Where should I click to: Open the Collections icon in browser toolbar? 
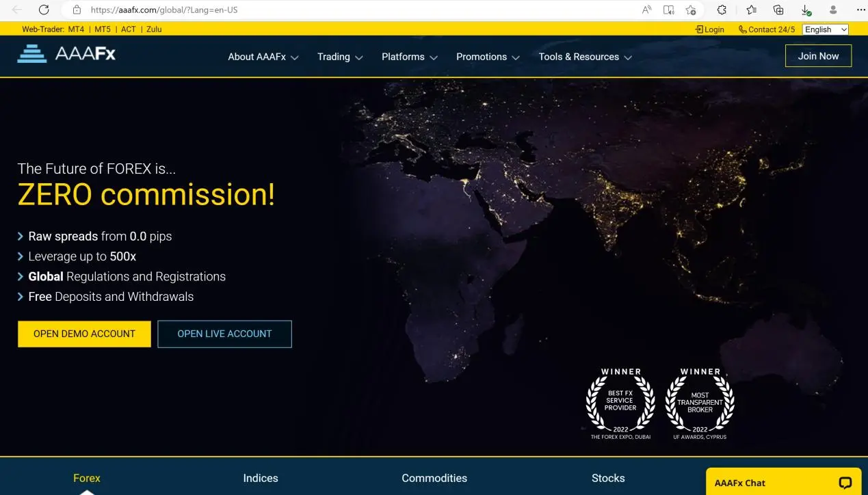778,10
